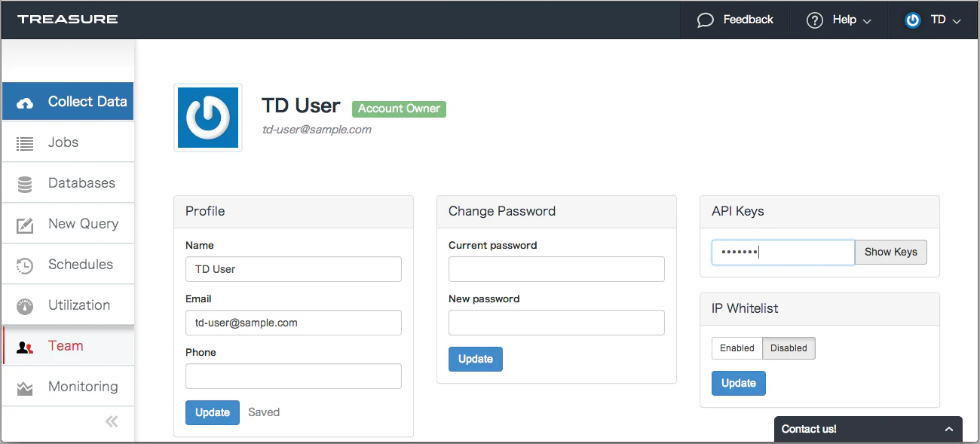Image resolution: width=980 pixels, height=444 pixels.
Task: Click the Team people icon
Action: (x=25, y=347)
